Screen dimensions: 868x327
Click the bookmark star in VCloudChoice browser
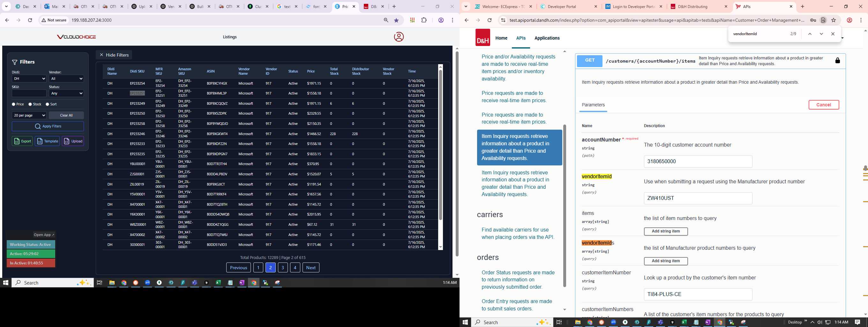396,20
